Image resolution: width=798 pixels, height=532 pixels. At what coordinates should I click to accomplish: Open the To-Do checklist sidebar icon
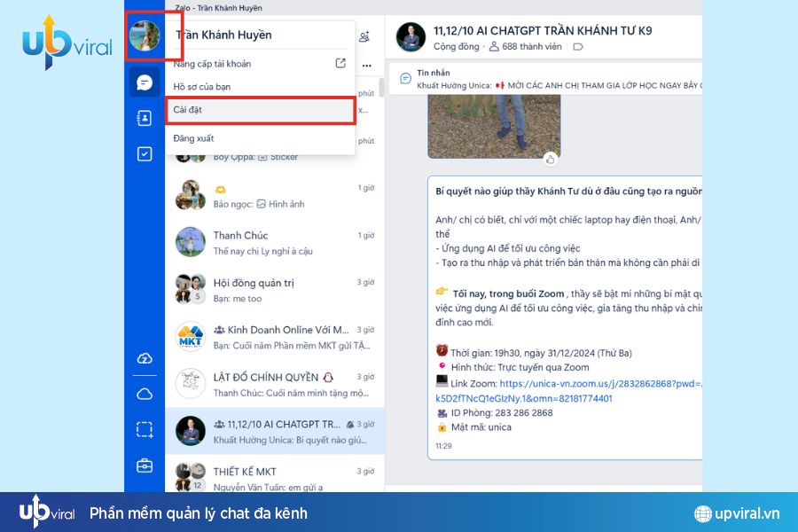pos(145,153)
